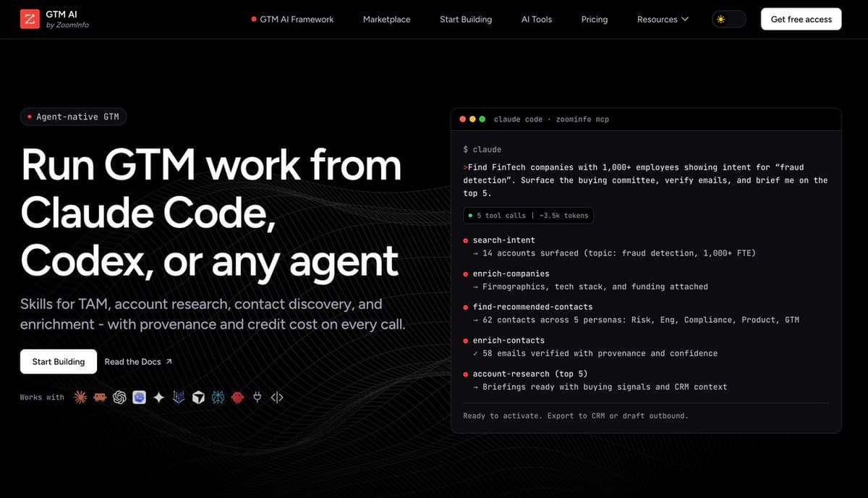Image resolution: width=868 pixels, height=498 pixels.
Task: Click the '62 contacts across 5 personas' line
Action: (x=636, y=320)
